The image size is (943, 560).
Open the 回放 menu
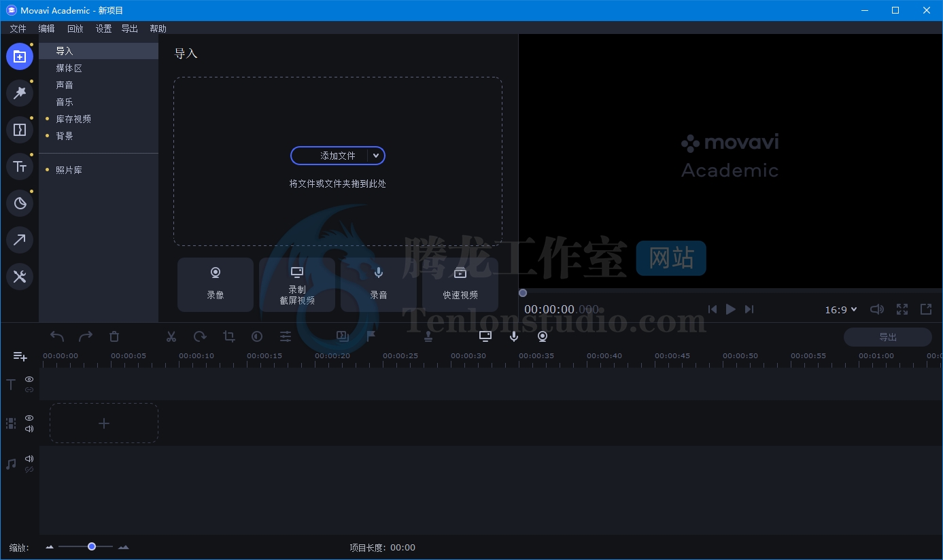75,29
